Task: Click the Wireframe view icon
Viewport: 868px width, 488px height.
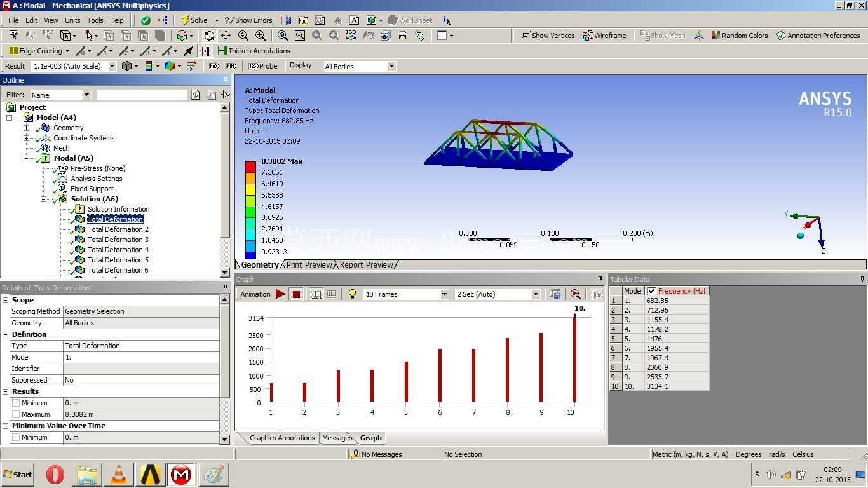Action: [x=589, y=36]
